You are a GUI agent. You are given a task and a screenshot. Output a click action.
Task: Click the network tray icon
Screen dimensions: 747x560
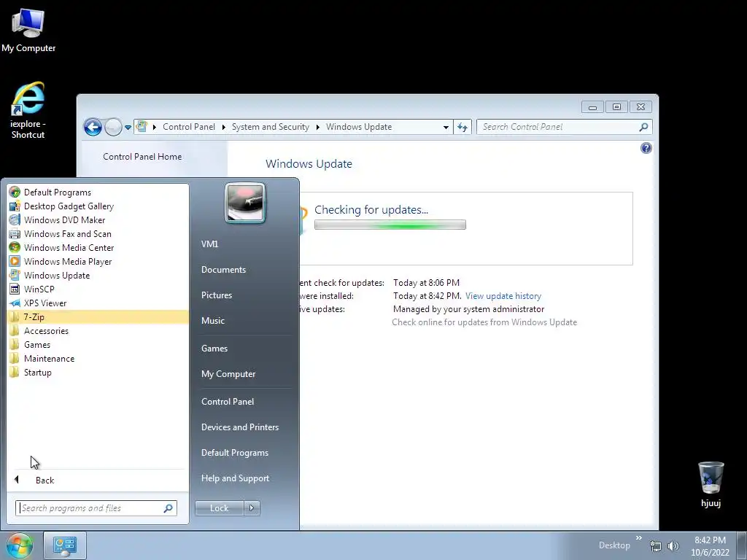[x=656, y=546]
